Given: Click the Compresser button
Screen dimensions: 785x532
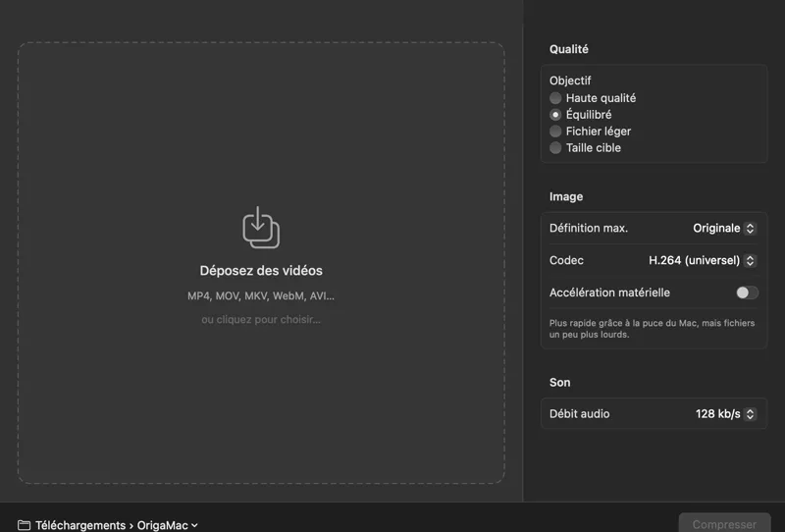Looking at the screenshot, I should click(x=724, y=523).
